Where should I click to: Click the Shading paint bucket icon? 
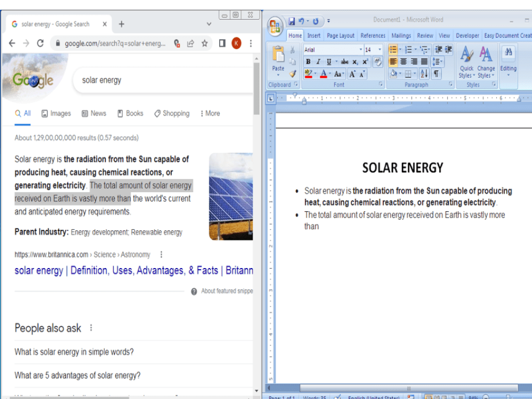click(393, 73)
